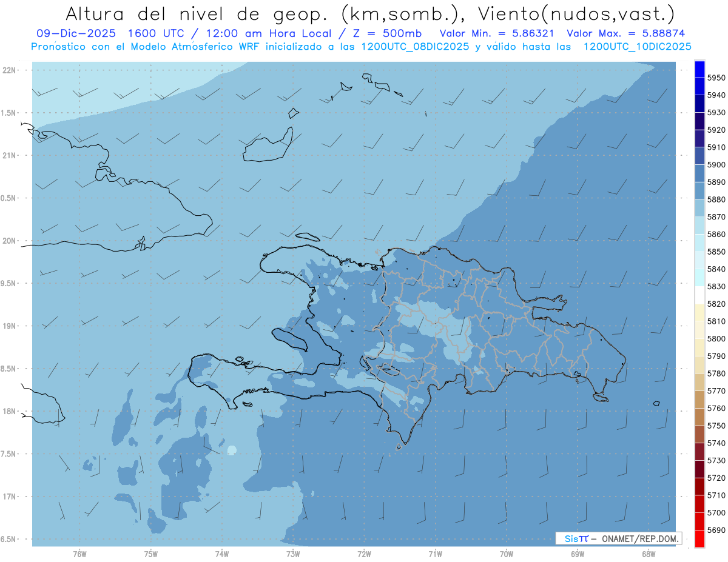Click the "5700" color scale value
Viewport: 728px width, 562px height.
(716, 512)
